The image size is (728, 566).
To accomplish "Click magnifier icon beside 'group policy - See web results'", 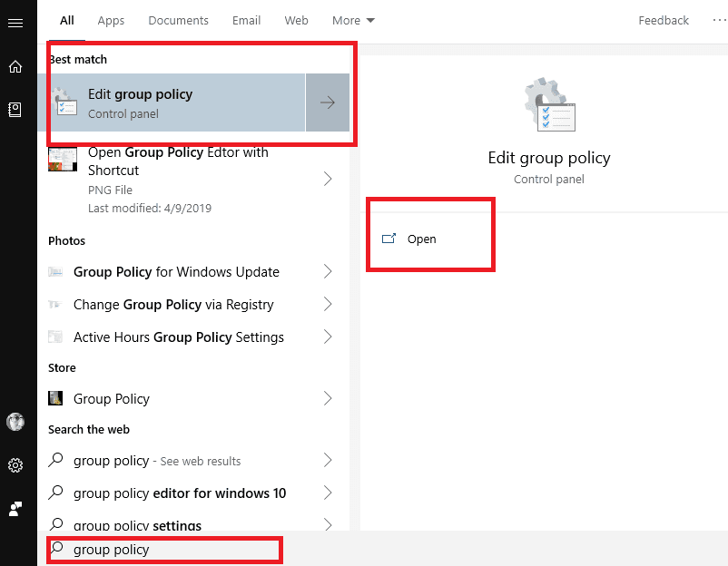I will pyautogui.click(x=55, y=460).
